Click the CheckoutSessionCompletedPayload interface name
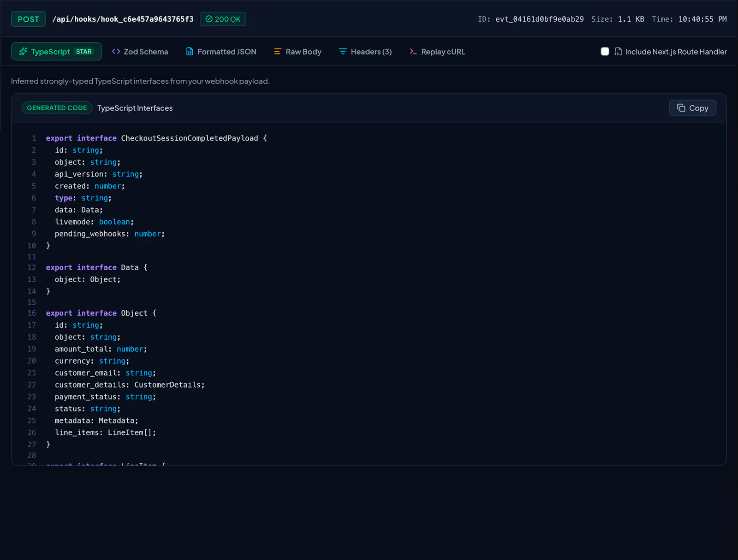 [190, 138]
